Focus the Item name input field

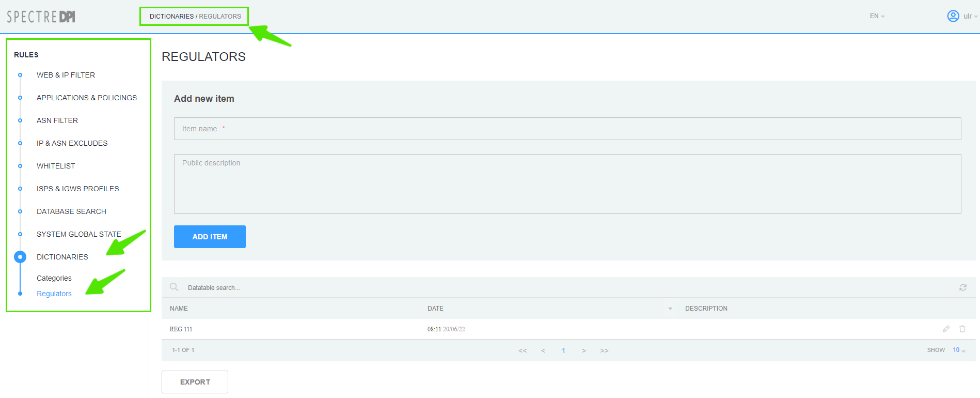(x=567, y=129)
